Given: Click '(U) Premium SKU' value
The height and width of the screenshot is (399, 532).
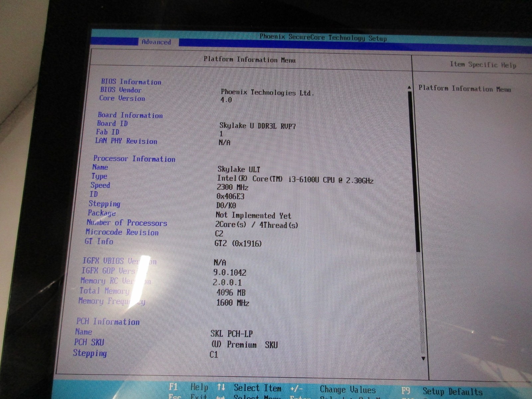Looking at the screenshot, I should (244, 345).
